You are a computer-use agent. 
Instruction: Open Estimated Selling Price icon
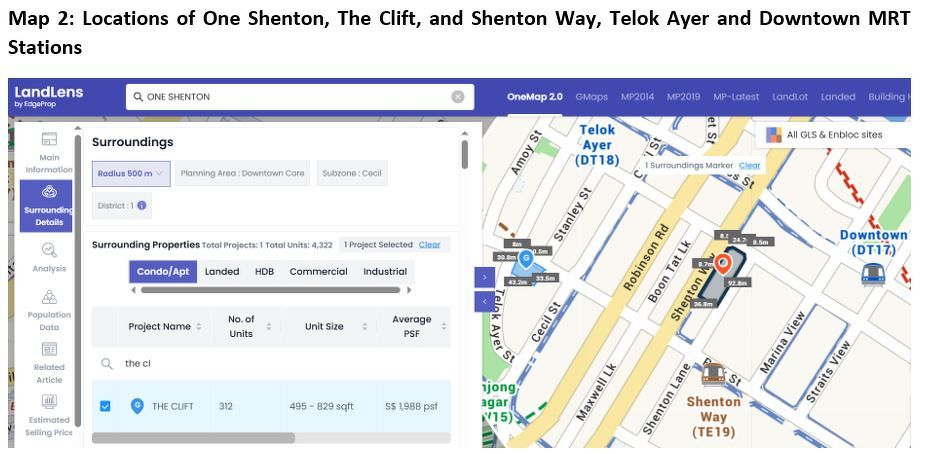(49, 402)
